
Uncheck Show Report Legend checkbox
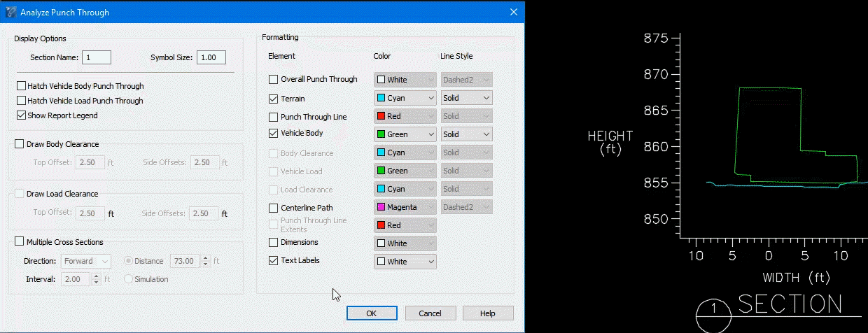(x=21, y=115)
